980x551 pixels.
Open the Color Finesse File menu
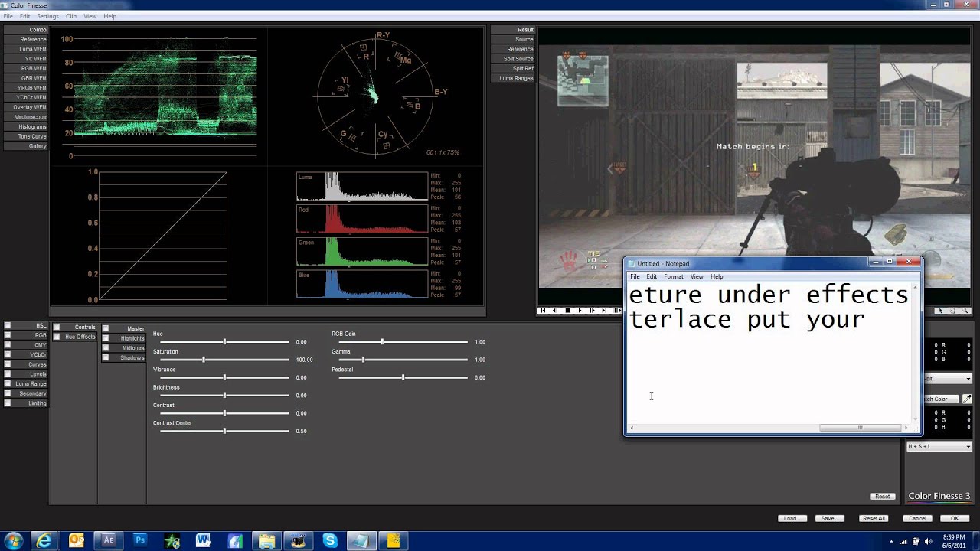[8, 16]
